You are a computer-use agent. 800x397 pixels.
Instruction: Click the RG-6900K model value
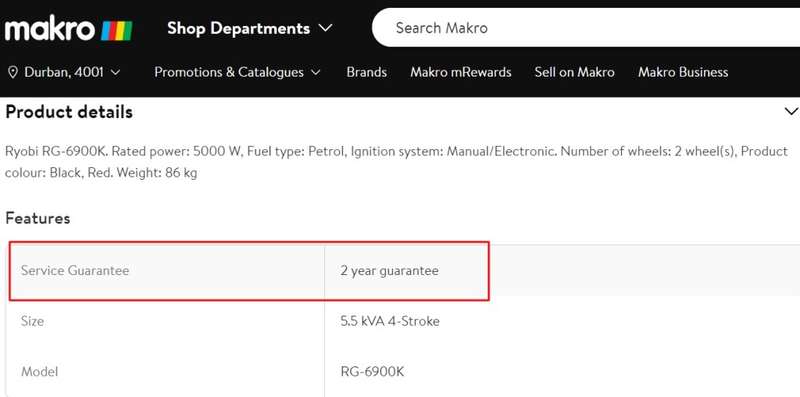[372, 371]
